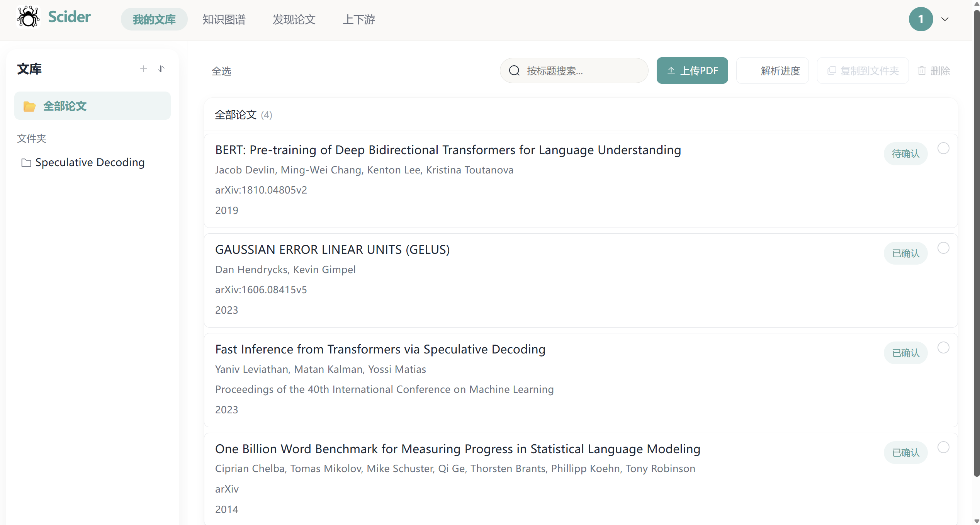980x525 pixels.
Task: Select the Speculative Decoding paper radio circle
Action: click(x=943, y=348)
